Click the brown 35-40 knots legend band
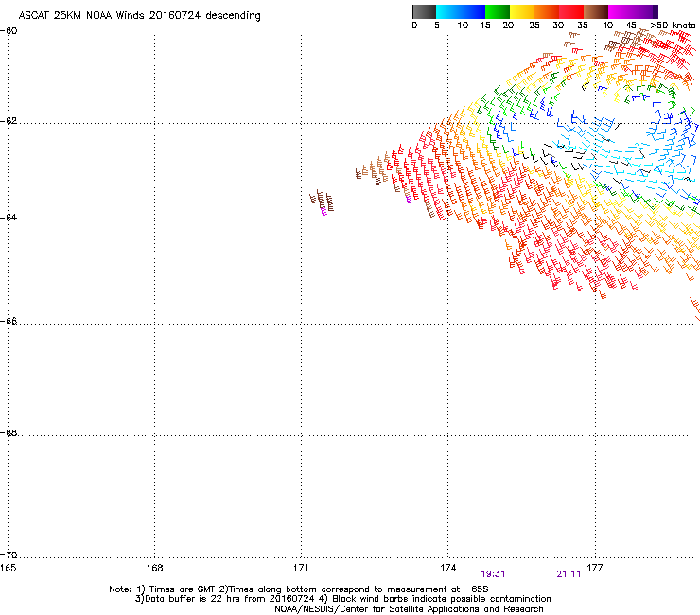Viewport: 700px width, 615px height. [596, 11]
